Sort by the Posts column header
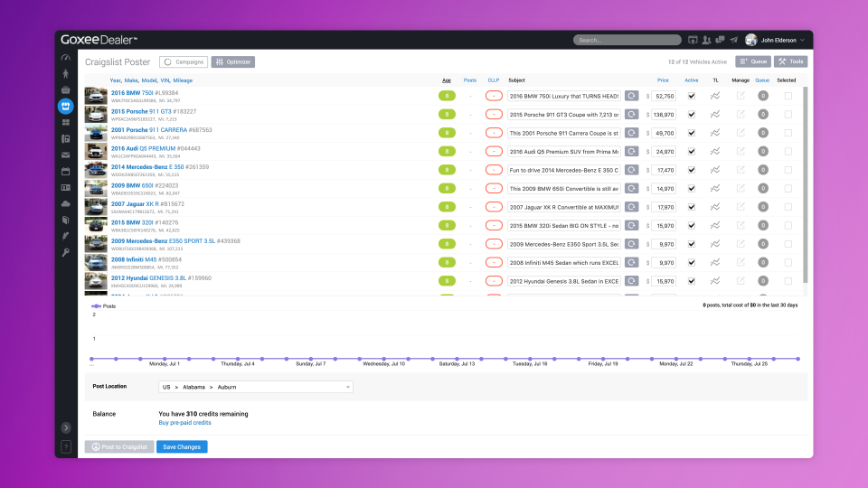 [470, 80]
